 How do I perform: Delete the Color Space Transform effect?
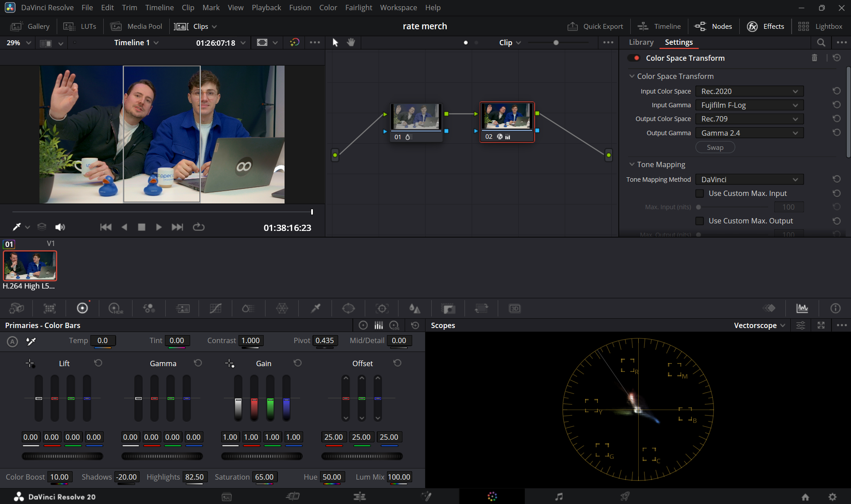814,58
